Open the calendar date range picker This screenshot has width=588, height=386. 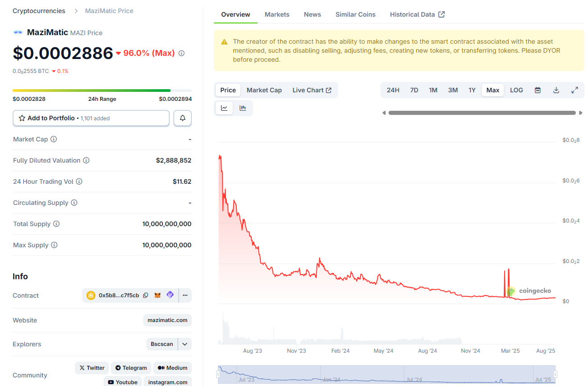pos(538,90)
